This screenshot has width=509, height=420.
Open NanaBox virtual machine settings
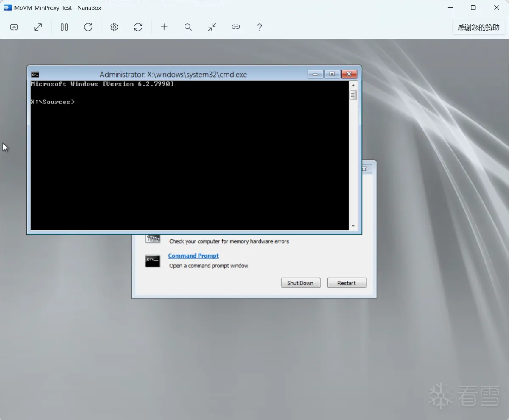pos(114,27)
